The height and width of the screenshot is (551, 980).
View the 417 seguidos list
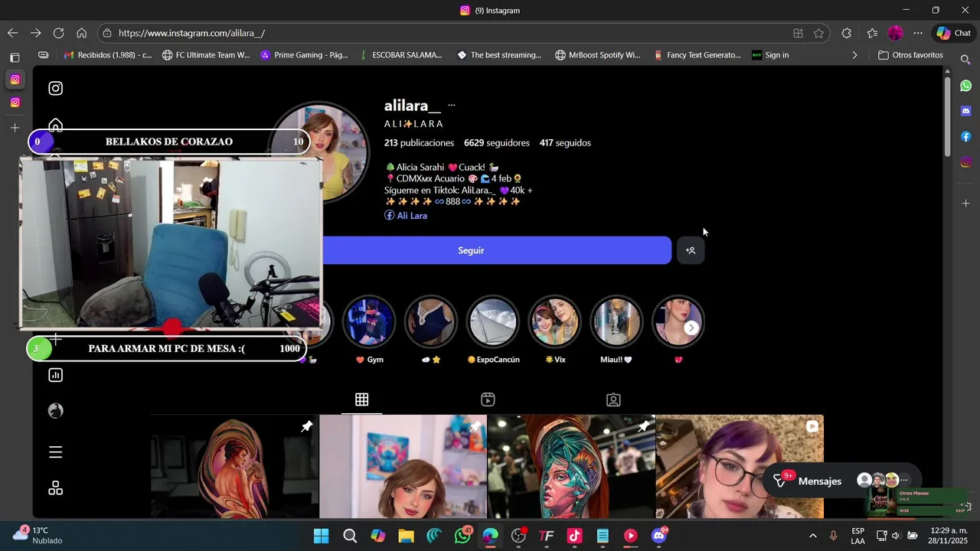[x=565, y=143]
